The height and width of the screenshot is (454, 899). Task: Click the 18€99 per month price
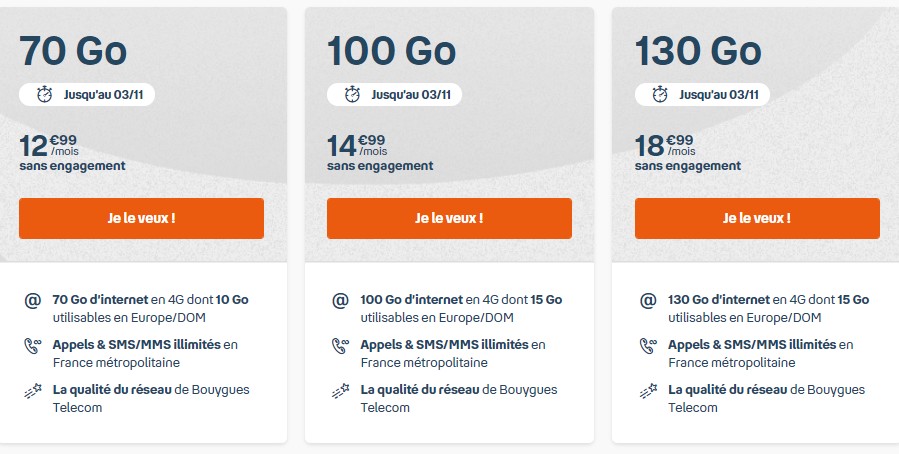coord(665,146)
